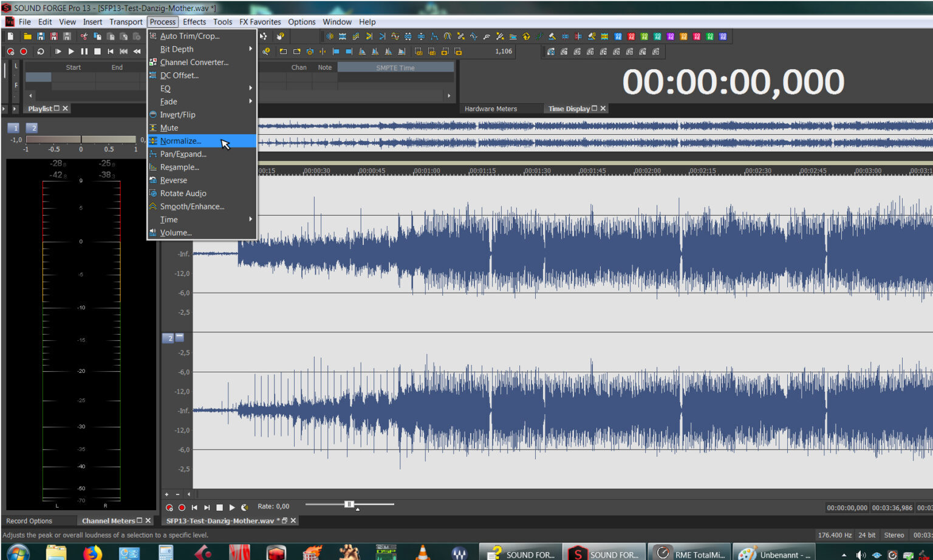This screenshot has height=560, width=933.
Task: Toggle channel 1 button in the meters panel
Action: (x=14, y=128)
